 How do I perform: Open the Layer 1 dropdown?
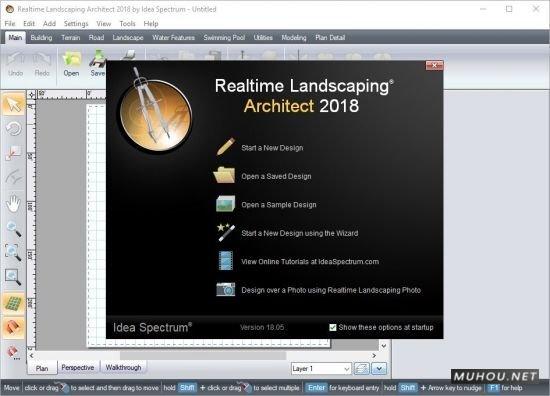pyautogui.click(x=321, y=369)
